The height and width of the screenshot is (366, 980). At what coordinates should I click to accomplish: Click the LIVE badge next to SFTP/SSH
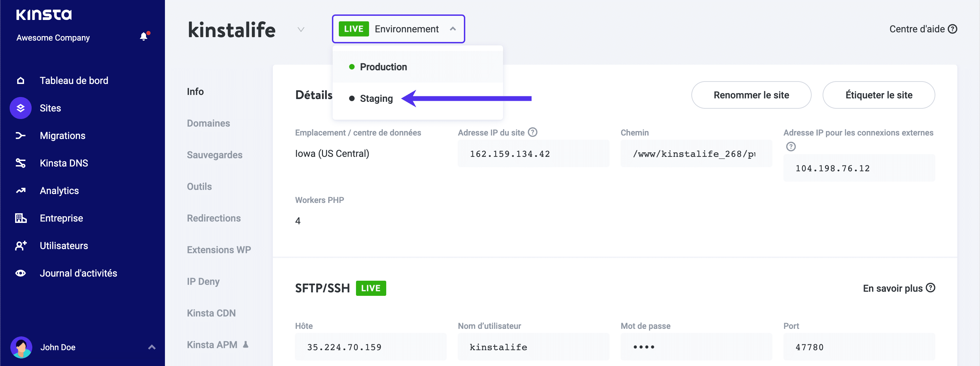click(x=370, y=288)
